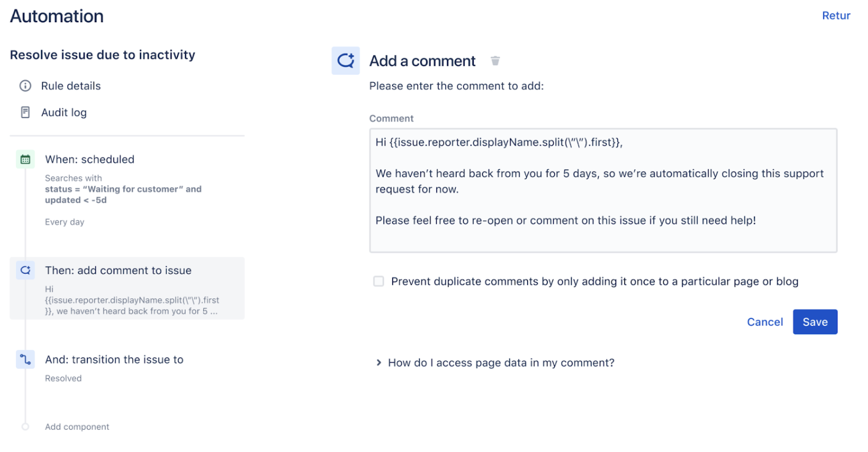Select the 'When: scheduled' trigger

(x=90, y=160)
